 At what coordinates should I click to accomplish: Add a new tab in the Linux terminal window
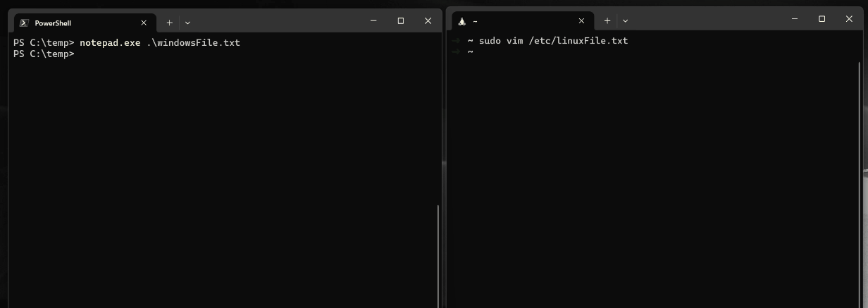[x=607, y=21]
